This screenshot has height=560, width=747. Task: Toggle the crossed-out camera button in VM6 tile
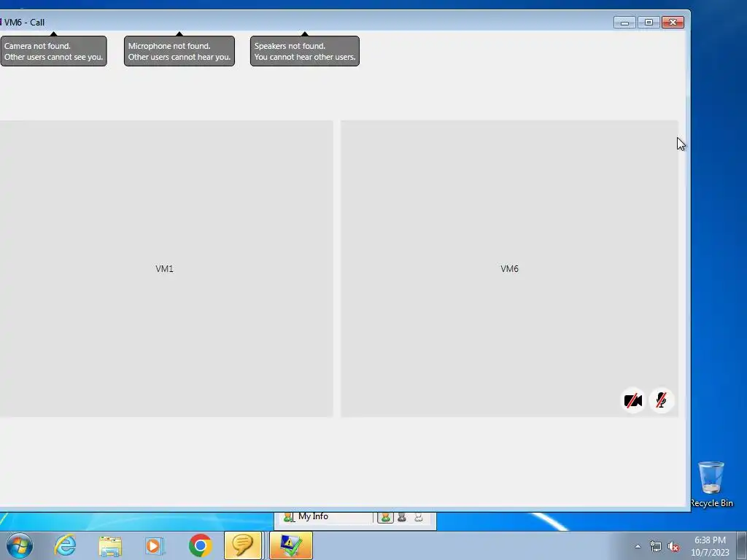[633, 401]
